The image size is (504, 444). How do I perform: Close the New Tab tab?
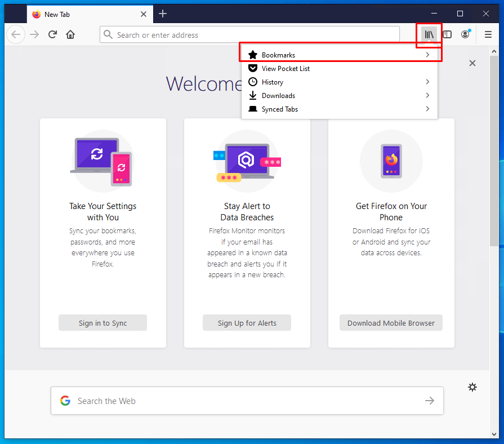click(x=144, y=14)
